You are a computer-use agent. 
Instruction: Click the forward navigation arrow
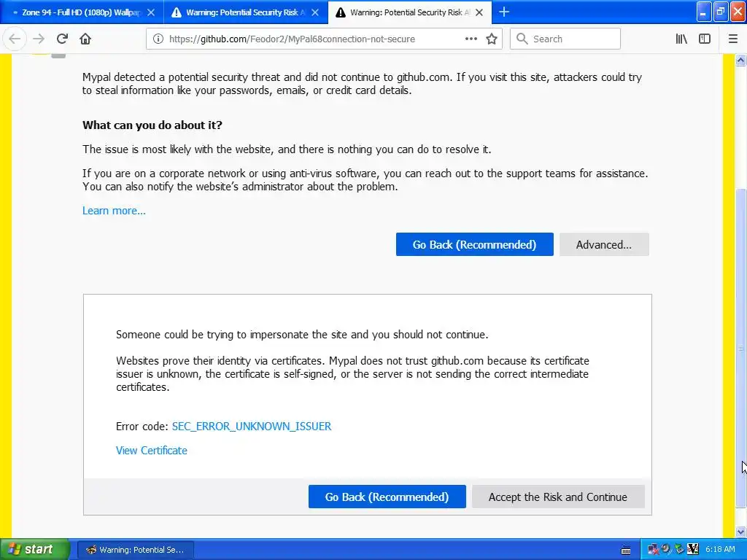(x=39, y=39)
